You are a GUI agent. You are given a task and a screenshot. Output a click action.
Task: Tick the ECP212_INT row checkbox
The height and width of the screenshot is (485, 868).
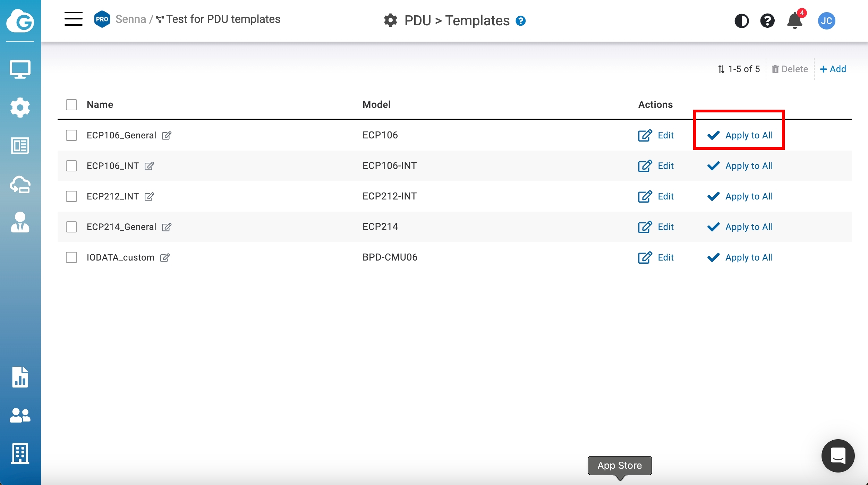click(71, 196)
